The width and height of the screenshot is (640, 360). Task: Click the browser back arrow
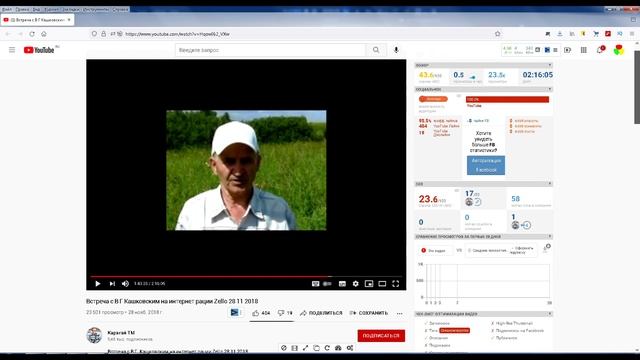(8, 34)
